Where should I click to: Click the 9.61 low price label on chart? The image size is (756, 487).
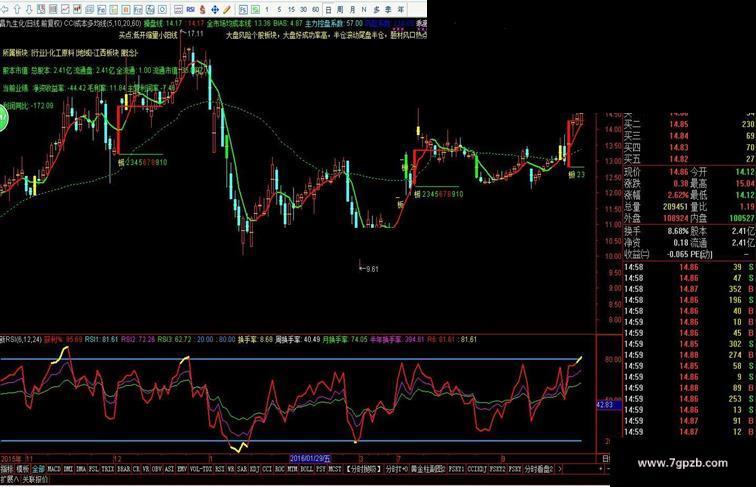(x=372, y=269)
